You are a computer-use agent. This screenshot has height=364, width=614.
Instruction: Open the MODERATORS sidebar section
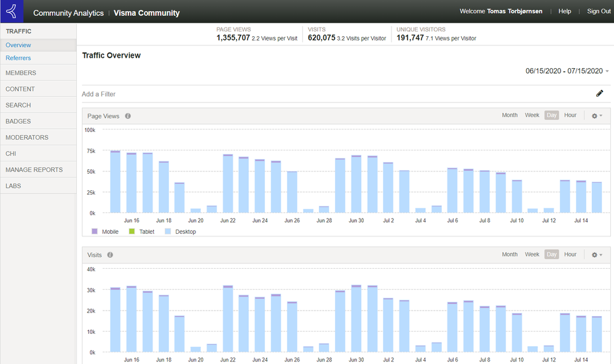click(38, 137)
